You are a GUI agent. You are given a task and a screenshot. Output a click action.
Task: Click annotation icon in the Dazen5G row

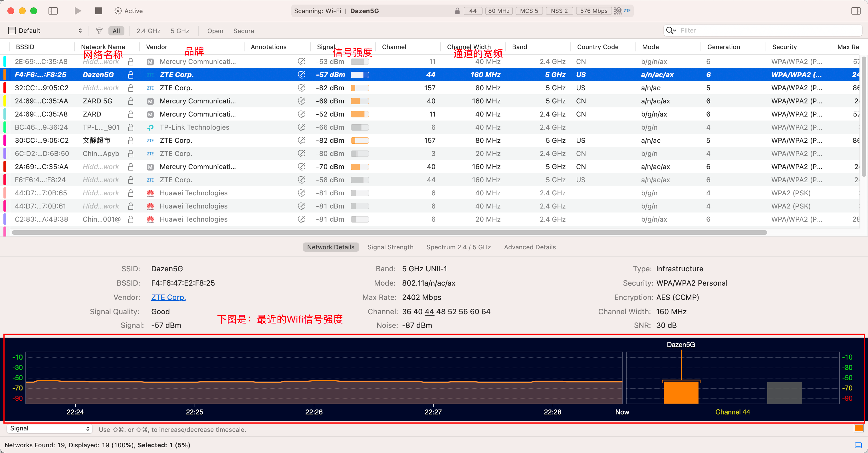[302, 75]
